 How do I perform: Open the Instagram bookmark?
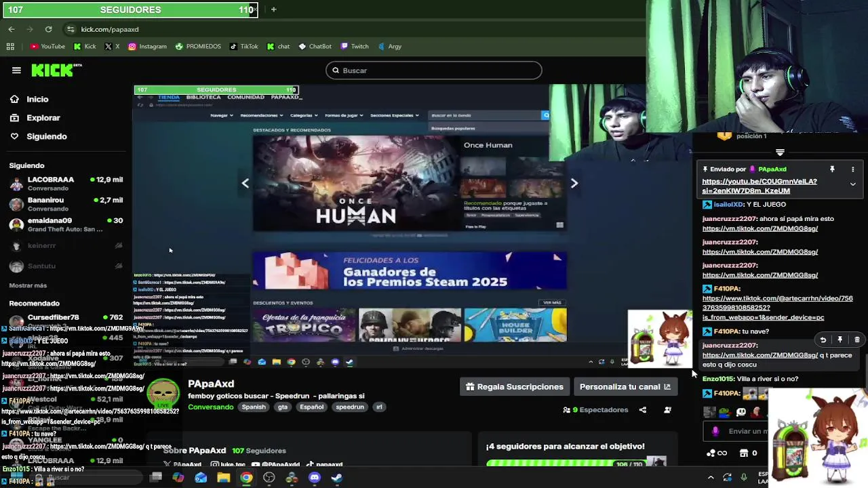point(147,46)
